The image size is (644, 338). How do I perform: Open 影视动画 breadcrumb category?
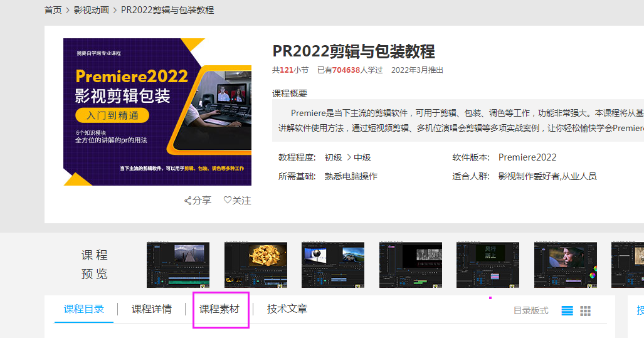point(91,10)
